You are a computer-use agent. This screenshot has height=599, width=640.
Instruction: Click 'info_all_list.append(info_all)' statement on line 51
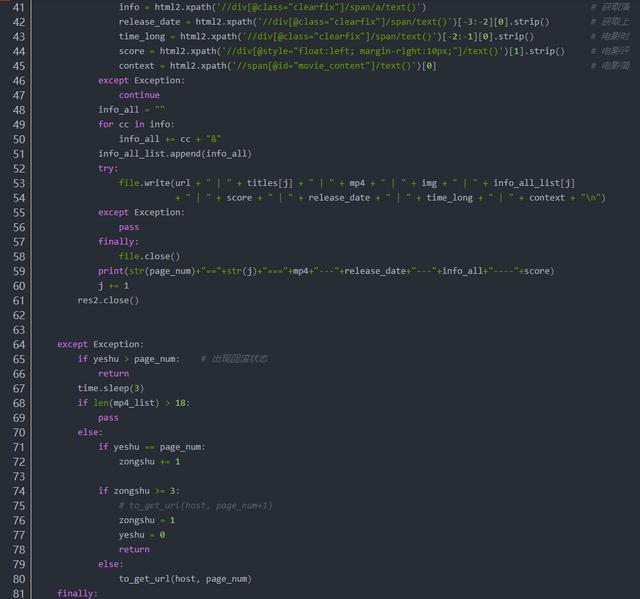(175, 154)
